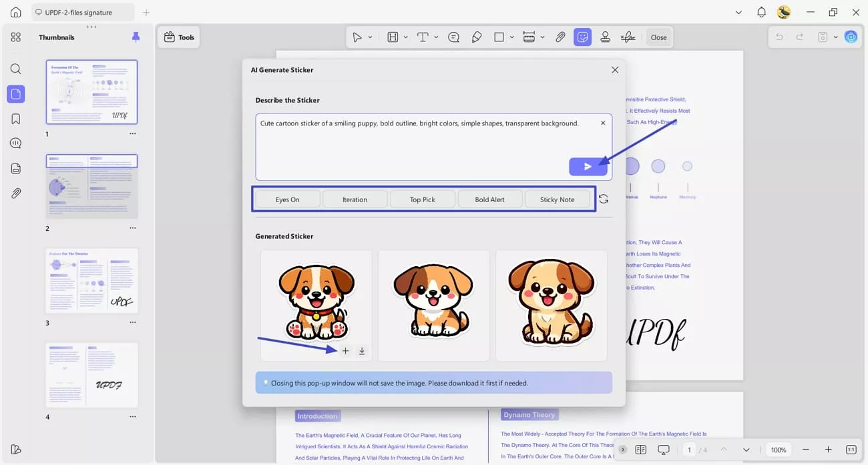Open the Attachments sidebar panel
This screenshot has width=868, height=465.
pos(16,193)
